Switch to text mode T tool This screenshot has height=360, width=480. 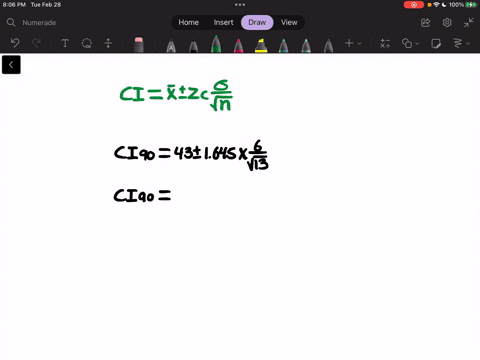65,43
